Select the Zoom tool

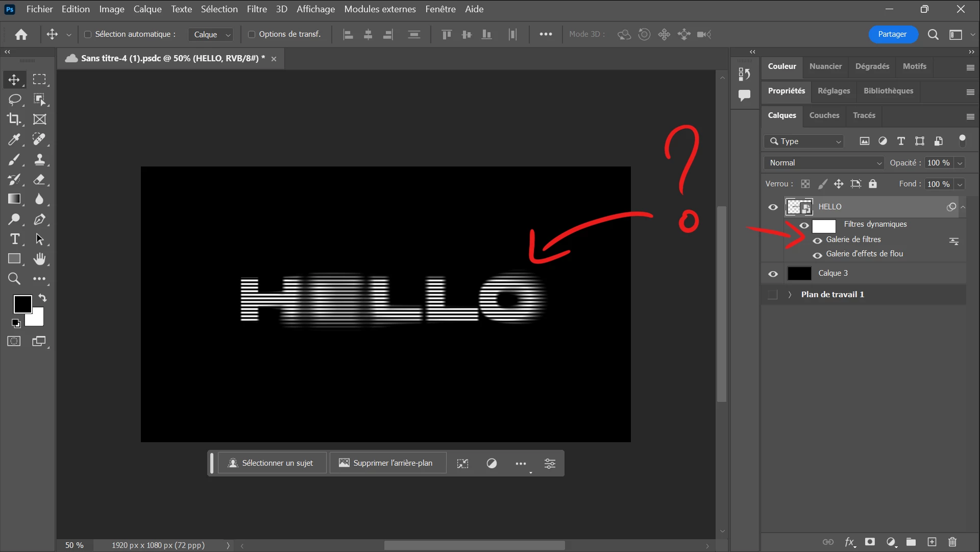click(x=14, y=279)
